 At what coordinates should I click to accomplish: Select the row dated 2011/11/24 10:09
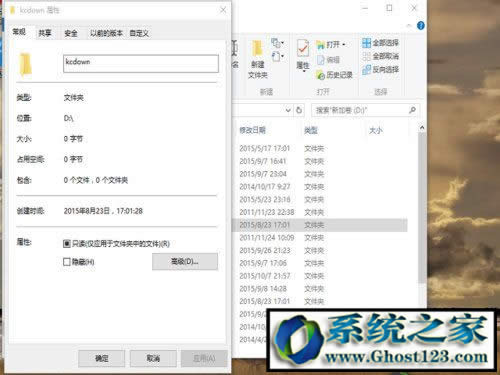tap(320, 238)
